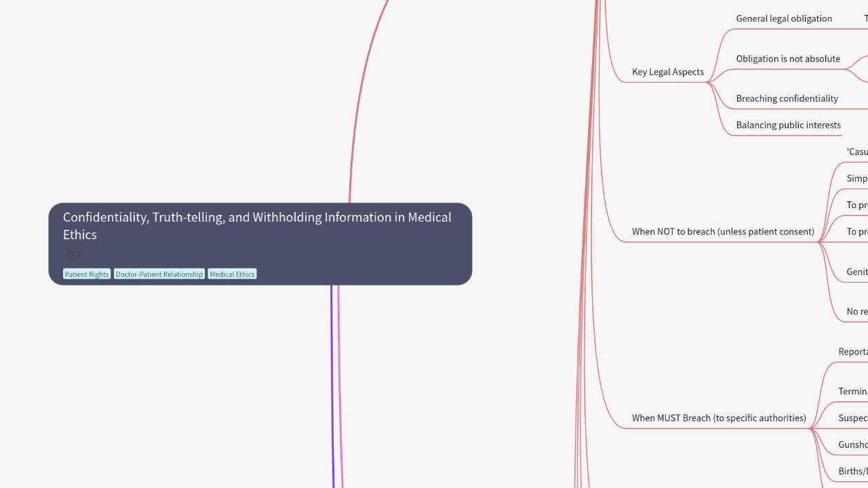Select the partially visible Births child node
Screen dimensions: 868x488
853,472
